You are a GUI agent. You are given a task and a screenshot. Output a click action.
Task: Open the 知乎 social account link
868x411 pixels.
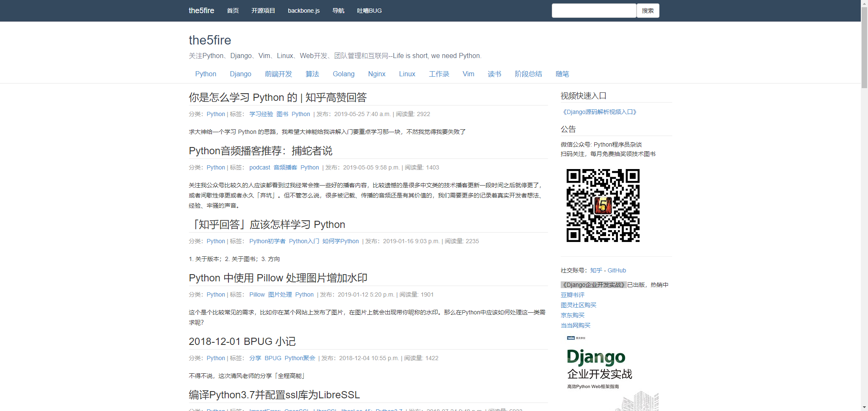pyautogui.click(x=596, y=270)
